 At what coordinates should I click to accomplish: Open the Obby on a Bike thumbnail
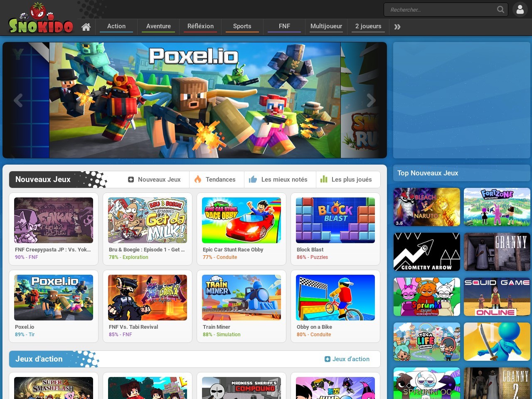tap(335, 298)
